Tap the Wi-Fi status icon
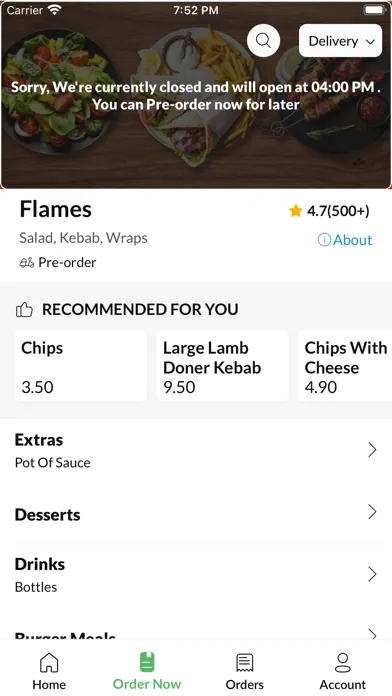This screenshot has height=696, width=392. [x=55, y=10]
